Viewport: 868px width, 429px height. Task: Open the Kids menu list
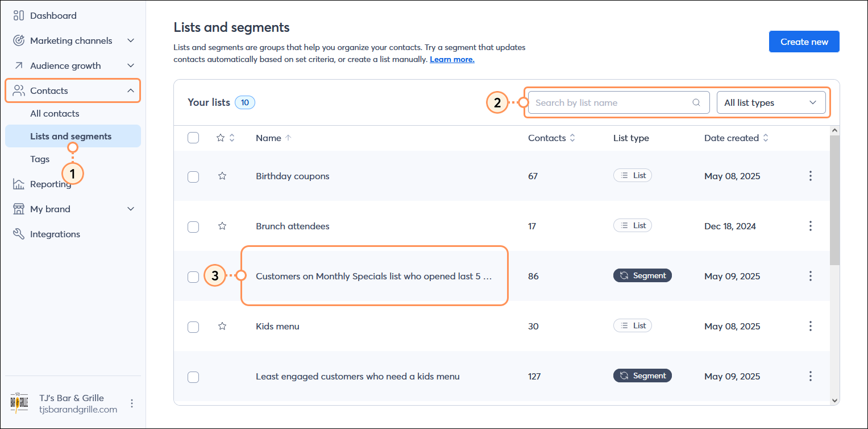[x=277, y=326]
